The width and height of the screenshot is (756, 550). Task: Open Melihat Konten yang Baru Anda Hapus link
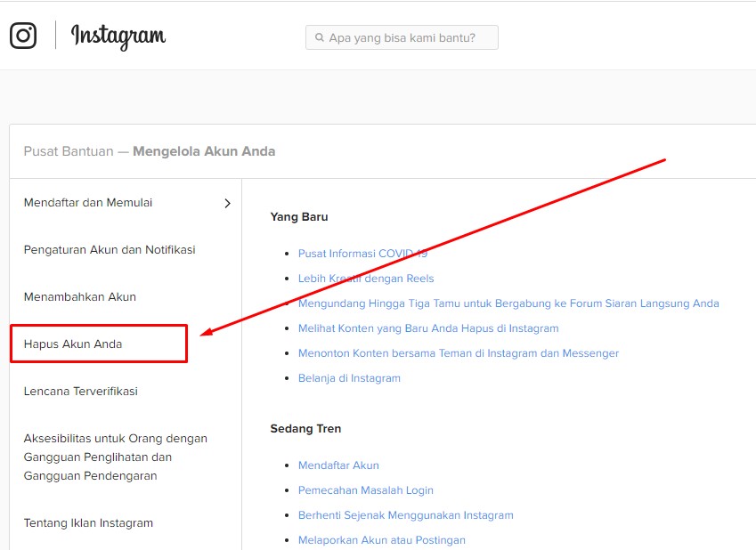(428, 328)
